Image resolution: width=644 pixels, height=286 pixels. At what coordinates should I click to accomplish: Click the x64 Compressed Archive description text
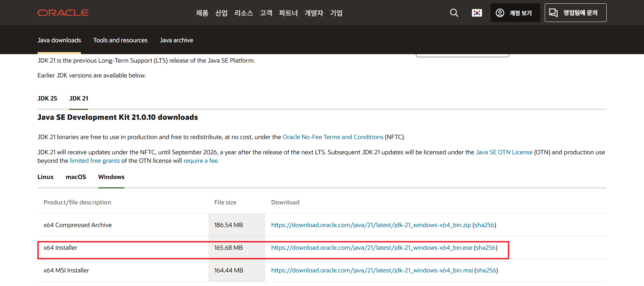78,225
